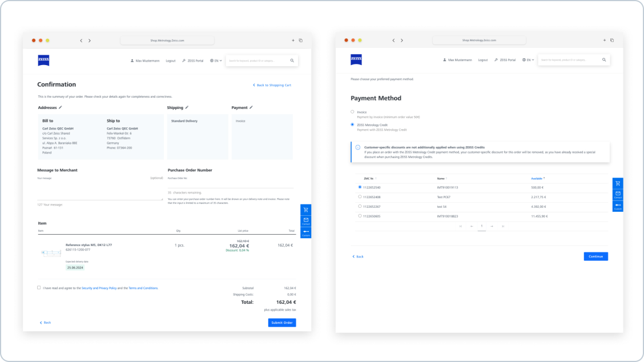Open the EN language dropdown on the Confirmation page
This screenshot has width=644, height=362.
coord(216,61)
